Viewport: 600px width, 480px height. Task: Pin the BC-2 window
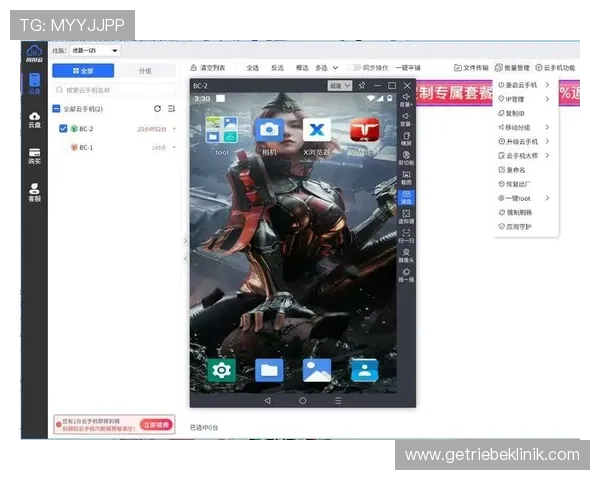tap(362, 85)
